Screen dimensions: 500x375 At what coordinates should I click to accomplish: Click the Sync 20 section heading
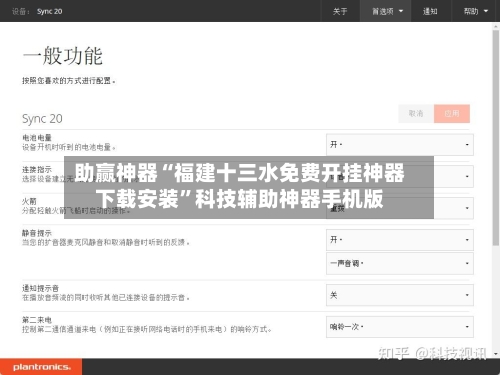click(x=42, y=119)
